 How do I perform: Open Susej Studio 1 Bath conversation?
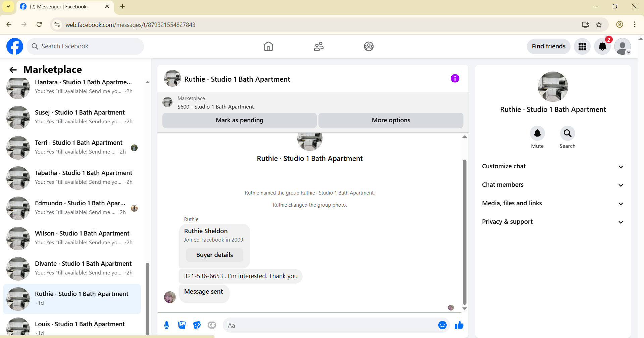click(x=72, y=117)
